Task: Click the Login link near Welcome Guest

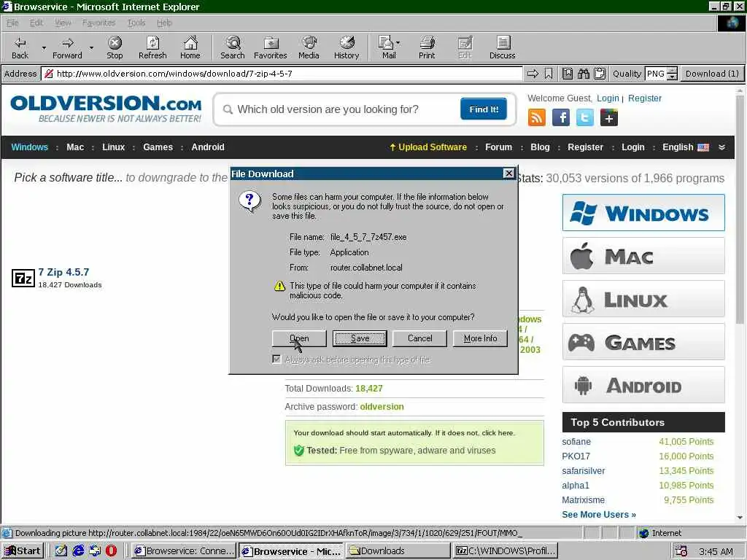Action: pos(608,98)
